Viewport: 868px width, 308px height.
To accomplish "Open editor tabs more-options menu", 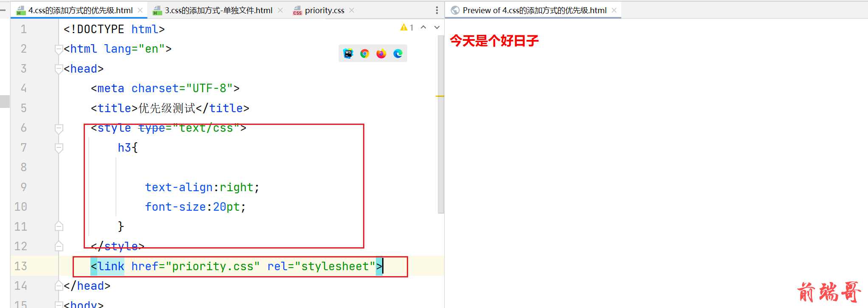I will [x=437, y=10].
